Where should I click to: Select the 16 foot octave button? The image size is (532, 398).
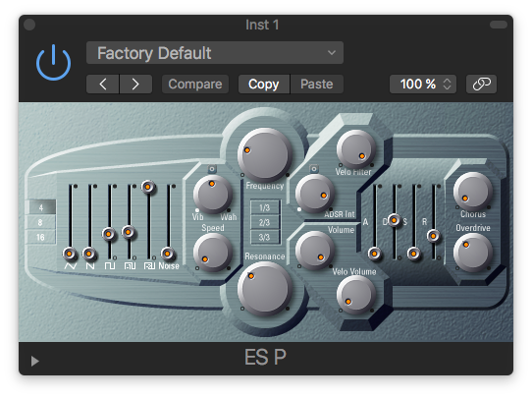[x=40, y=237]
